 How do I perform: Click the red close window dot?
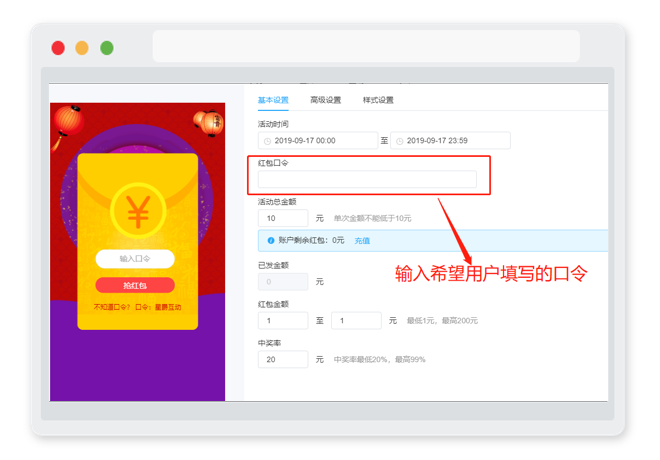pyautogui.click(x=58, y=48)
